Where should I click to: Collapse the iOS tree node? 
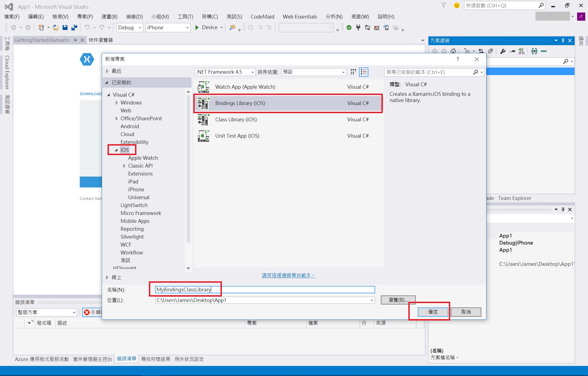(x=116, y=150)
